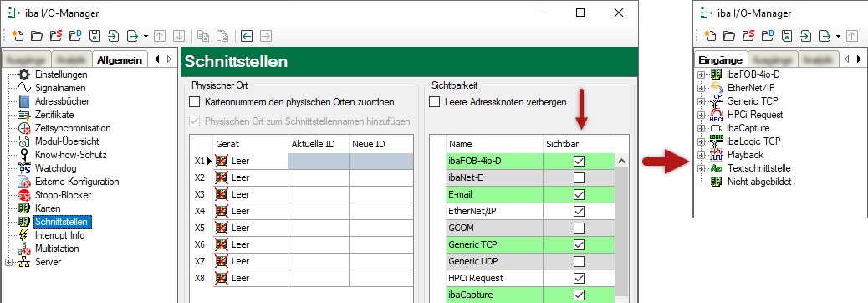Click the Back navigation arrow icon
This screenshot has width=868, height=303.
point(247,36)
